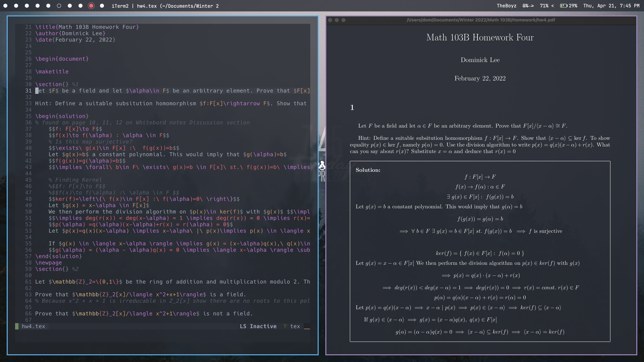Place cursor on line 21 \title line
This screenshot has width=644, height=362.
(87, 27)
